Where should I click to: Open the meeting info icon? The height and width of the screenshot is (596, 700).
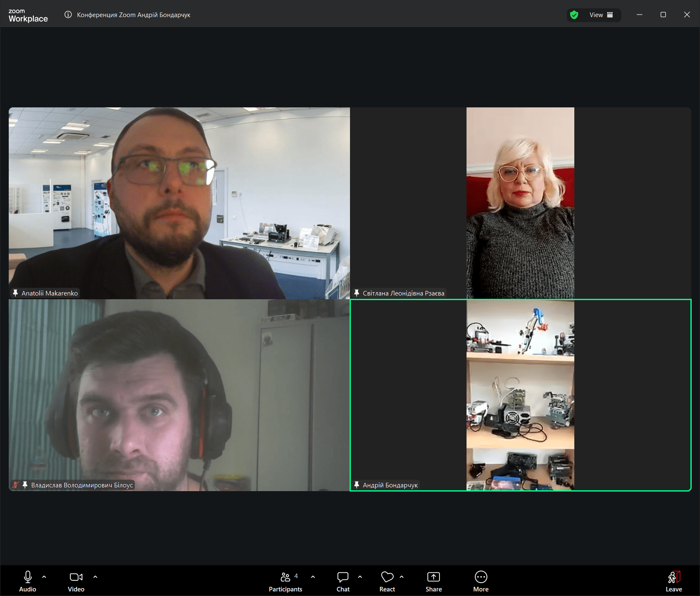click(68, 15)
